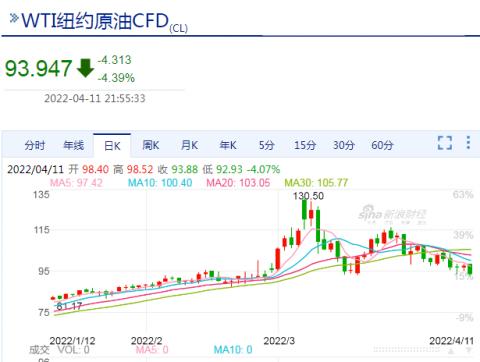Click the 75 price axis label

[x=44, y=312]
